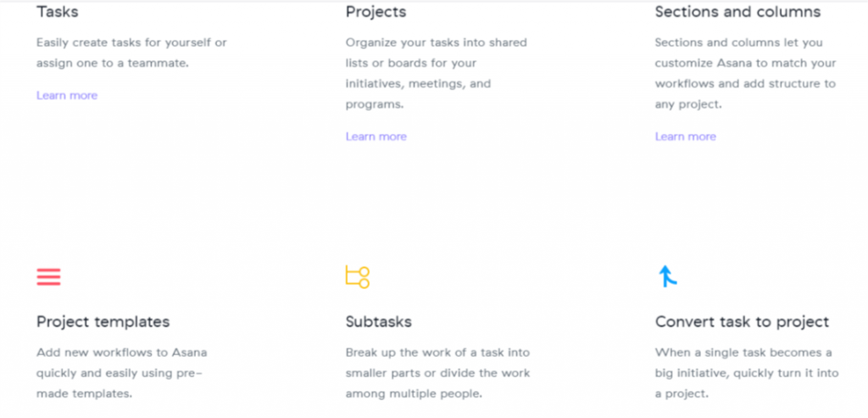This screenshot has height=418, width=868.
Task: Open Learn more link under Tasks
Action: click(x=67, y=96)
